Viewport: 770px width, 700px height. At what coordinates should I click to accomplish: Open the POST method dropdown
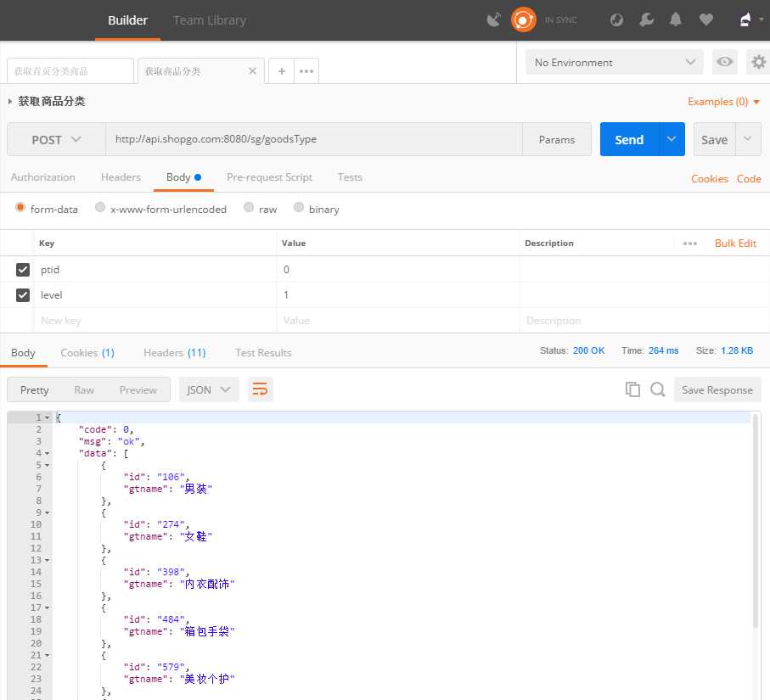[57, 140]
